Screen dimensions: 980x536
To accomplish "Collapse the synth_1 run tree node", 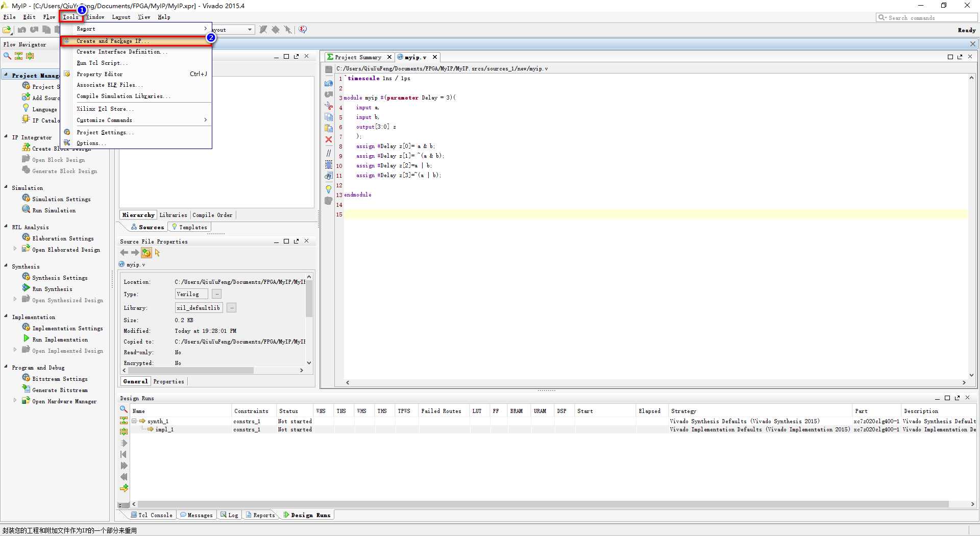I will (134, 421).
